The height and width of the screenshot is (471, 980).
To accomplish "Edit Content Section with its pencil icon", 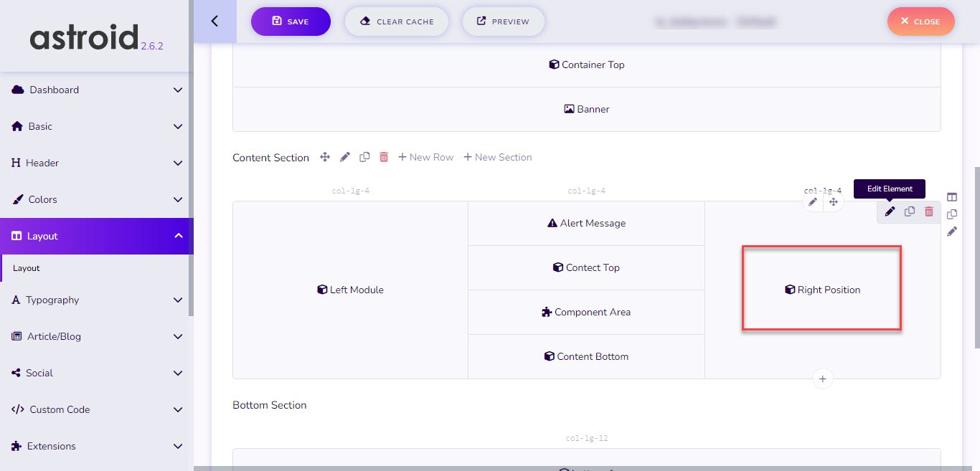I will pos(345,157).
